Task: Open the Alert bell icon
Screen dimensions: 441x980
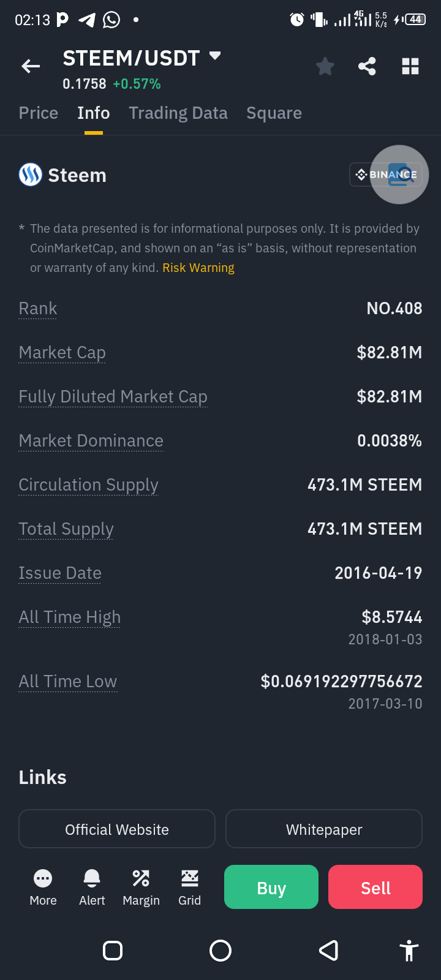Action: click(92, 878)
